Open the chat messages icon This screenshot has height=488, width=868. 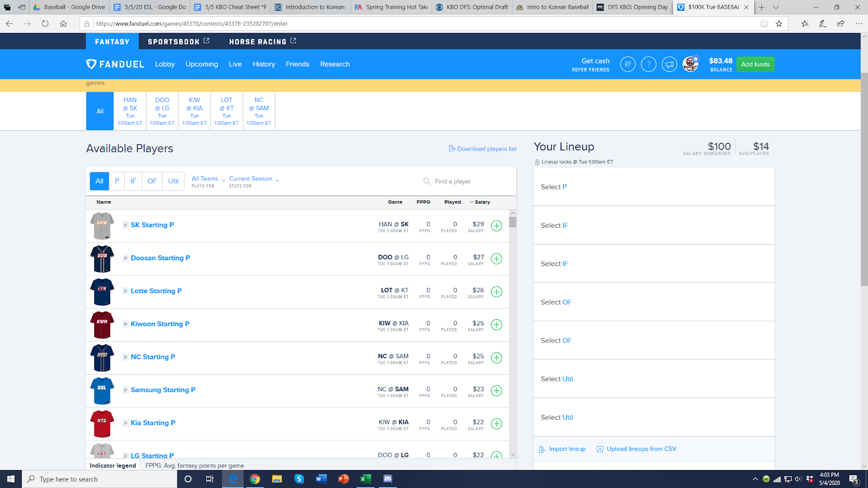pyautogui.click(x=669, y=64)
